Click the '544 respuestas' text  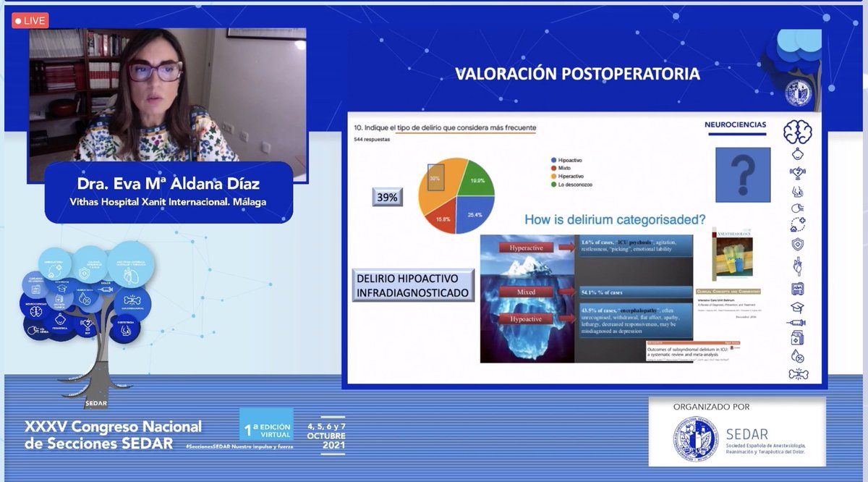(x=372, y=139)
